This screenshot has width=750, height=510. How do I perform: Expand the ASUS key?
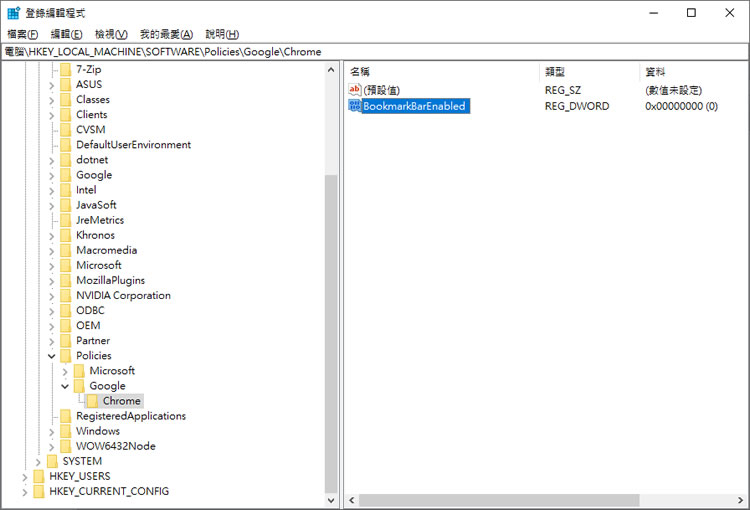[52, 85]
